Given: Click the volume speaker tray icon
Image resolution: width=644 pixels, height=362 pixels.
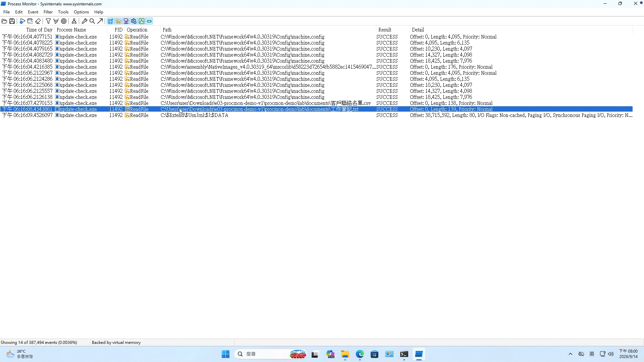Looking at the screenshot, I should click(x=611, y=354).
